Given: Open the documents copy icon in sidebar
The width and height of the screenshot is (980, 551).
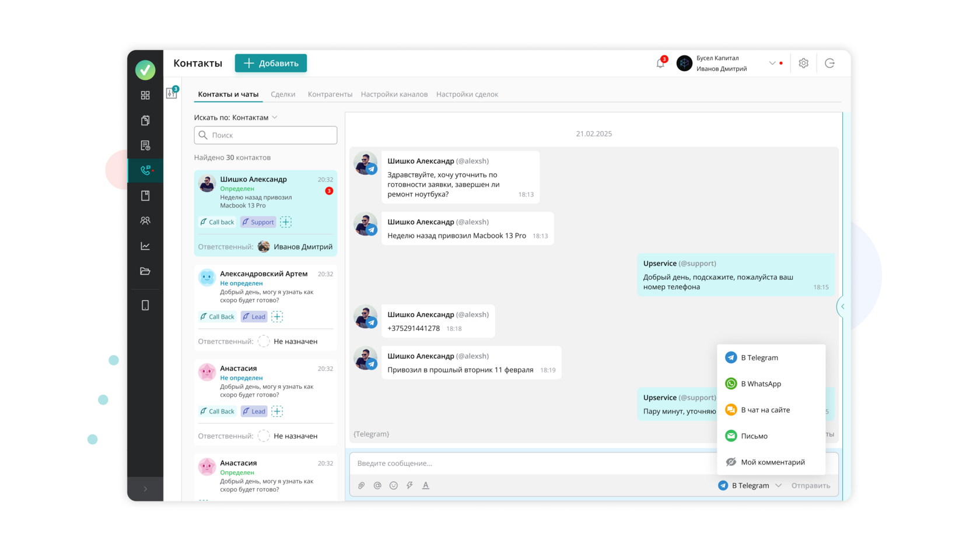Looking at the screenshot, I should [145, 120].
